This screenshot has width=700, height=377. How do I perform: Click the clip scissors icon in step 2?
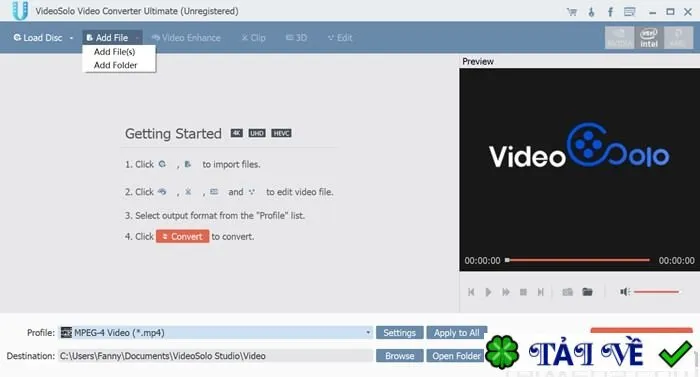tap(188, 192)
